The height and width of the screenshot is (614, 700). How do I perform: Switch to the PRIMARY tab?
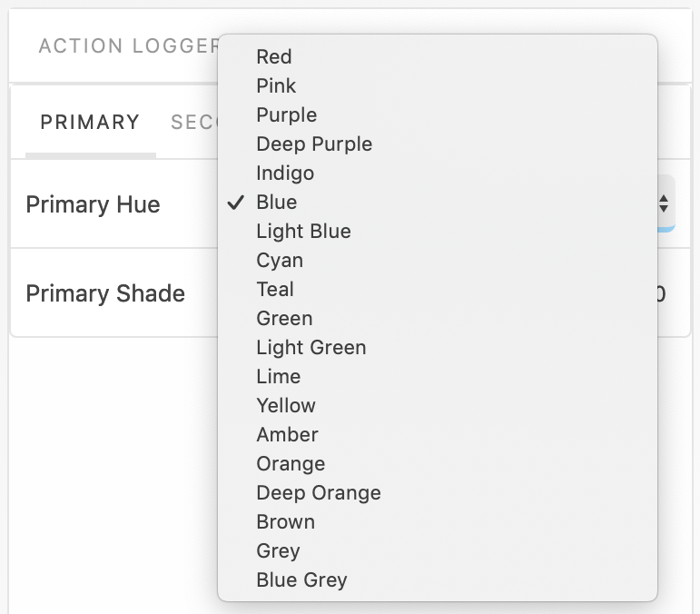pos(90,123)
